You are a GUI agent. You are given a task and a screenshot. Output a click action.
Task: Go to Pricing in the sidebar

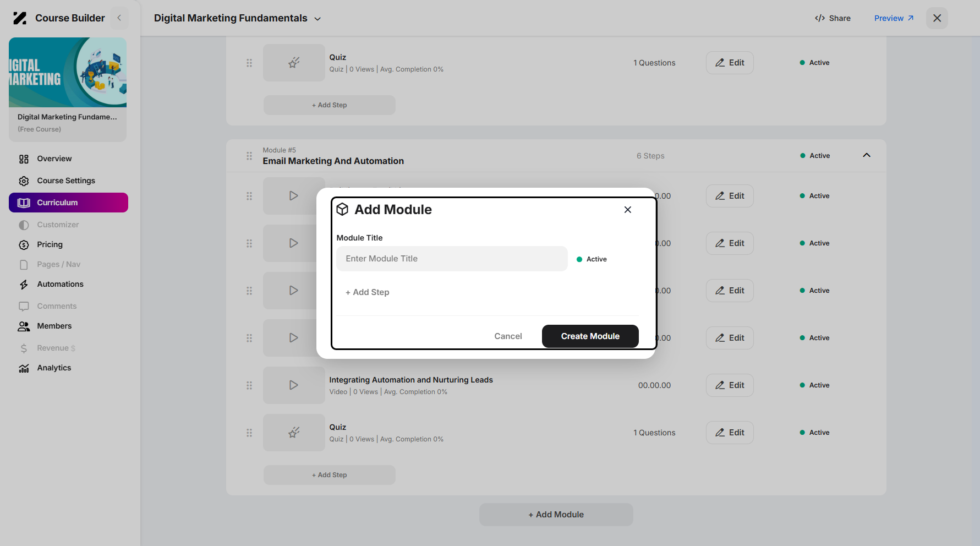pos(41,244)
